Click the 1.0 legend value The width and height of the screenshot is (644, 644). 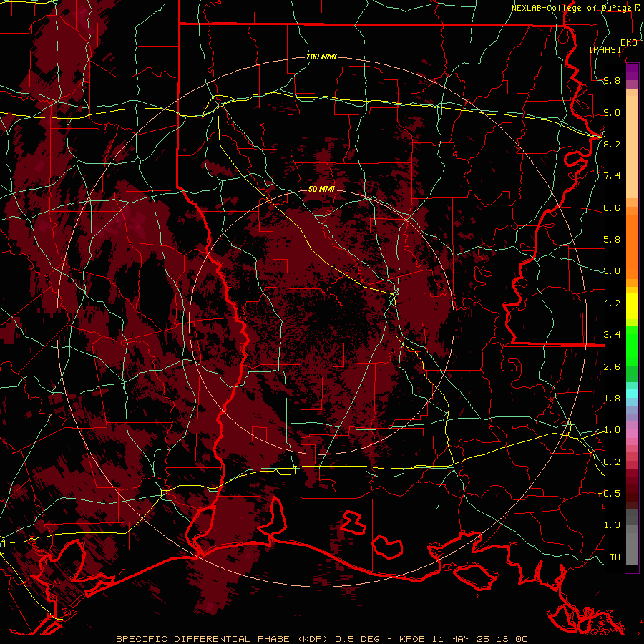point(612,430)
